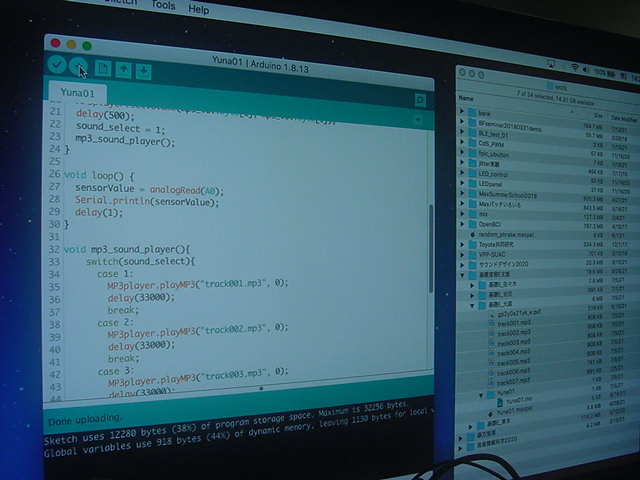Click the gp2y0a21yk_e.pdf file icon
This screenshot has height=480, width=640.
491,314
